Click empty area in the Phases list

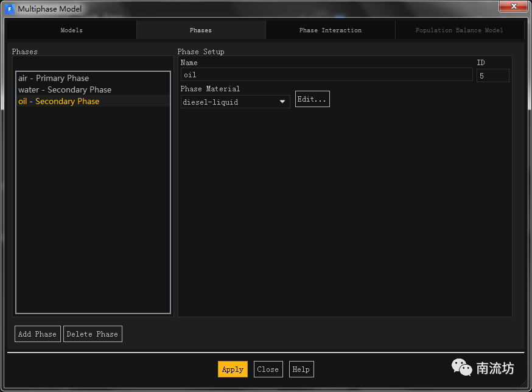pos(93,213)
